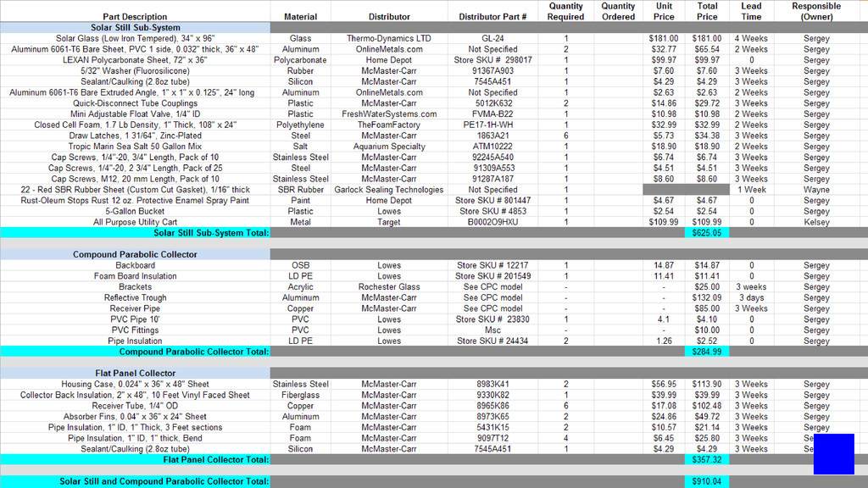Select the 1 Week lead time cell
The height and width of the screenshot is (488, 868).
point(751,190)
